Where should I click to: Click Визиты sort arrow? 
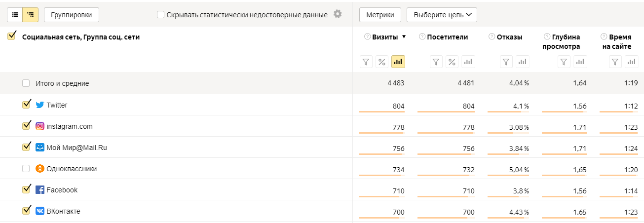tap(404, 37)
